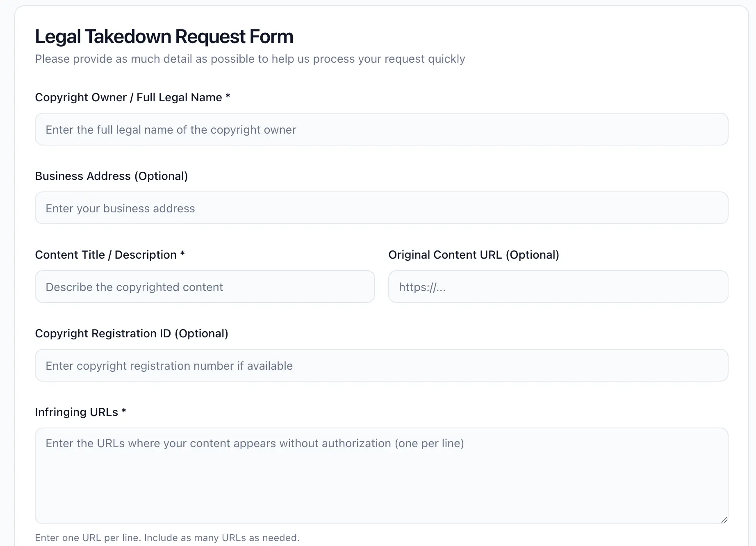Select the Content Title / Description field
Screen dimensions: 756x546
click(205, 287)
